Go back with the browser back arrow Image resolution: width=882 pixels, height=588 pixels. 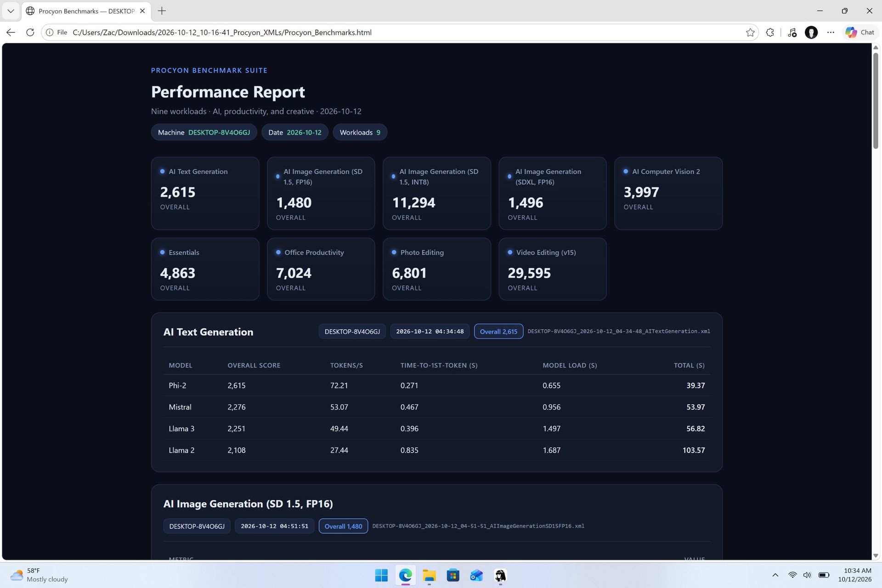11,32
